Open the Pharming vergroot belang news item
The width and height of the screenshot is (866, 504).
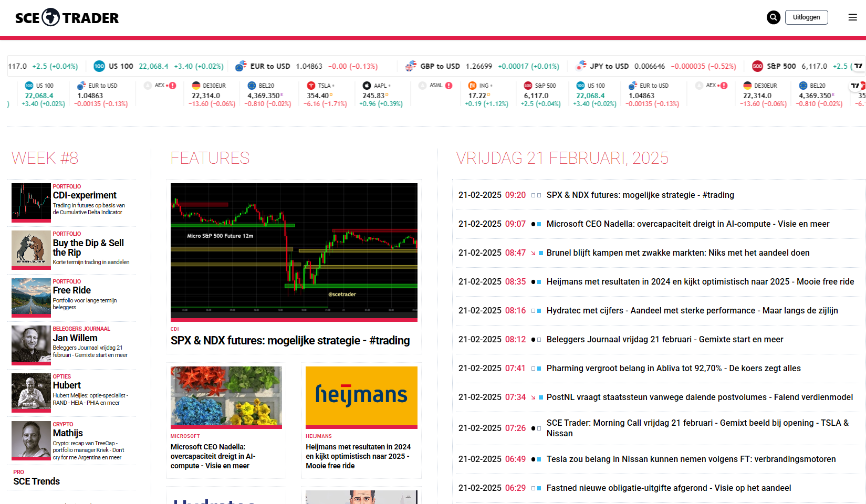point(674,369)
